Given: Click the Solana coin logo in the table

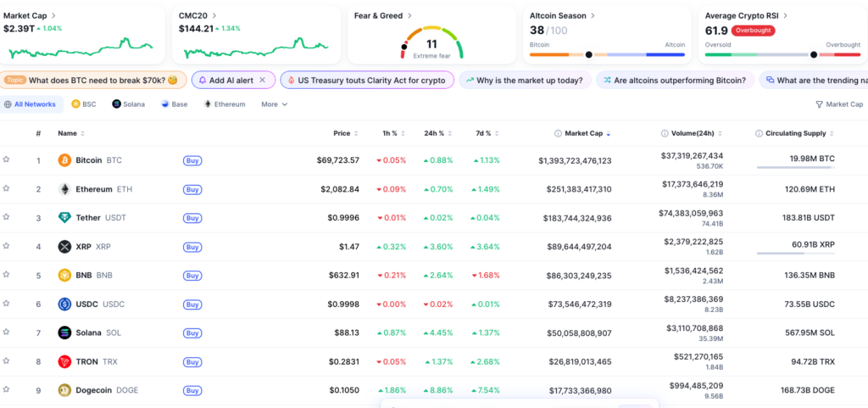Looking at the screenshot, I should [x=64, y=333].
